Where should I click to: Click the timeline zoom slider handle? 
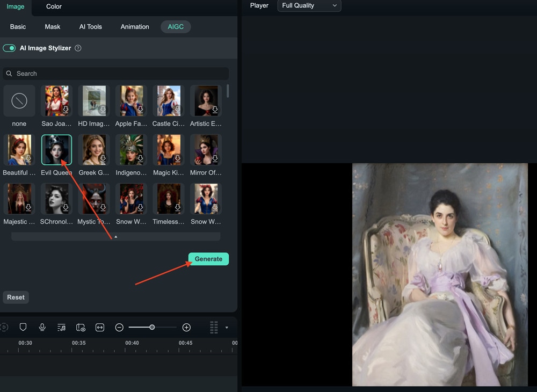click(x=152, y=328)
